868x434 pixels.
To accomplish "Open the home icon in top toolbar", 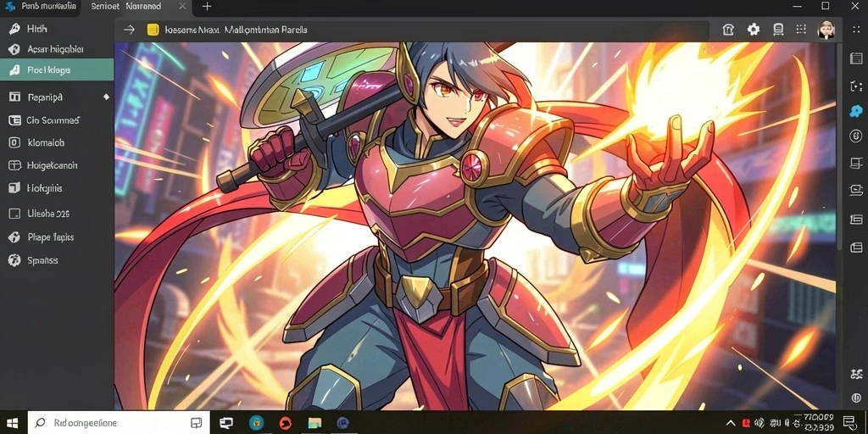I will click(728, 30).
